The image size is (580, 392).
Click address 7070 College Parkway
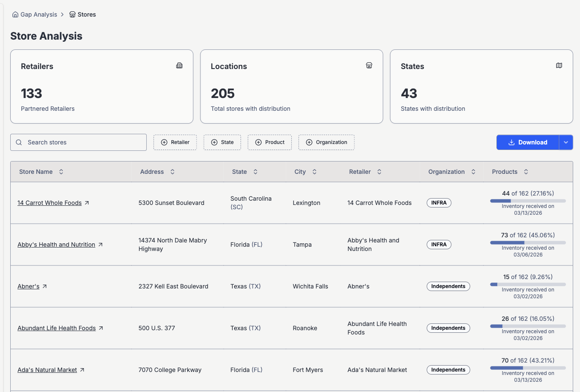(x=170, y=370)
